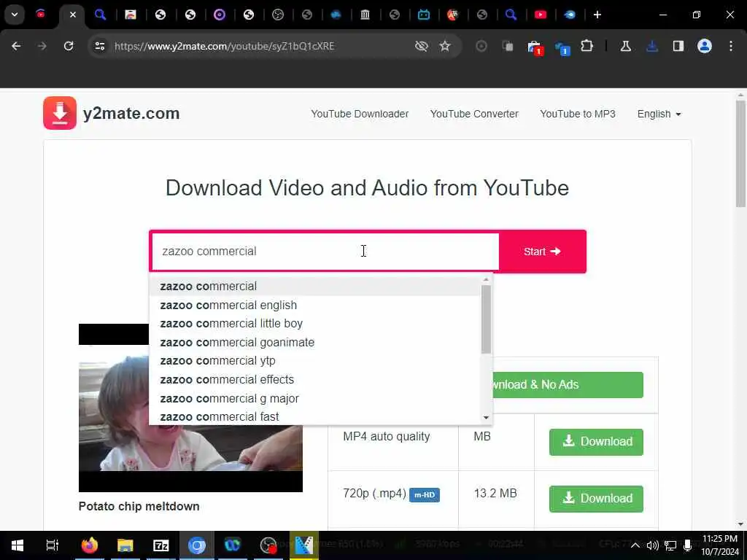The width and height of the screenshot is (747, 560).
Task: Bookmark this page with the star icon
Action: [x=445, y=46]
